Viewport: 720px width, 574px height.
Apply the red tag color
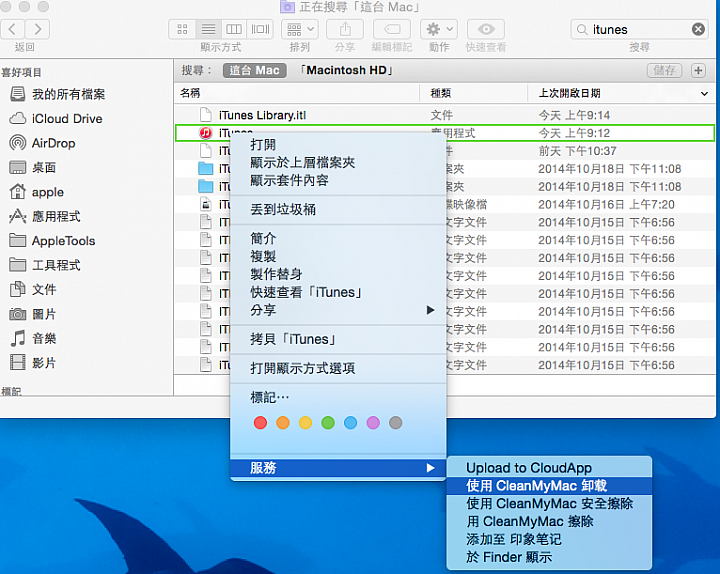point(260,422)
